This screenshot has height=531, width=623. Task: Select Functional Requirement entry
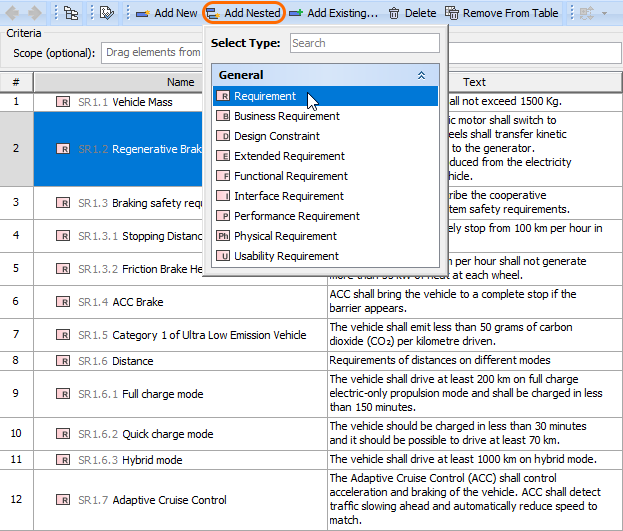[x=289, y=176]
